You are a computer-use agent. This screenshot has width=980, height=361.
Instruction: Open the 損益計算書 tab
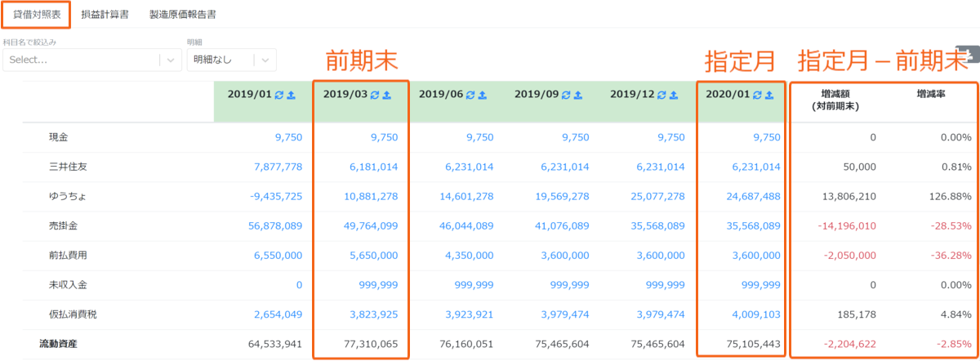[x=105, y=15]
